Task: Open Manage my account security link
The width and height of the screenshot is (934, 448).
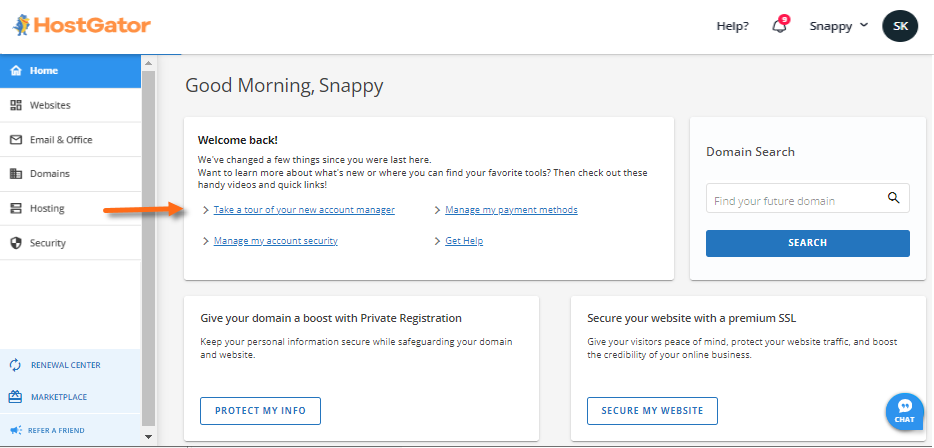Action: tap(276, 241)
